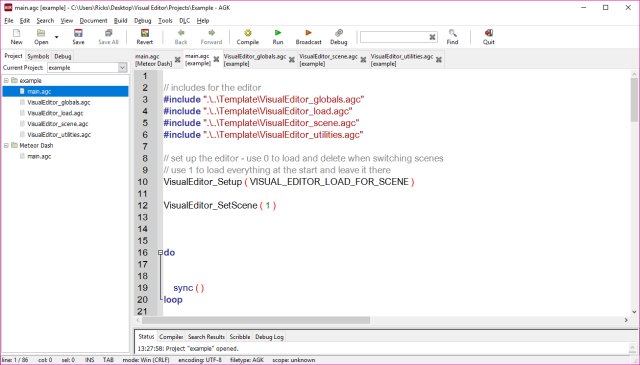Switch to main.agc [Meteor Dash] editor tab

[x=153, y=60]
